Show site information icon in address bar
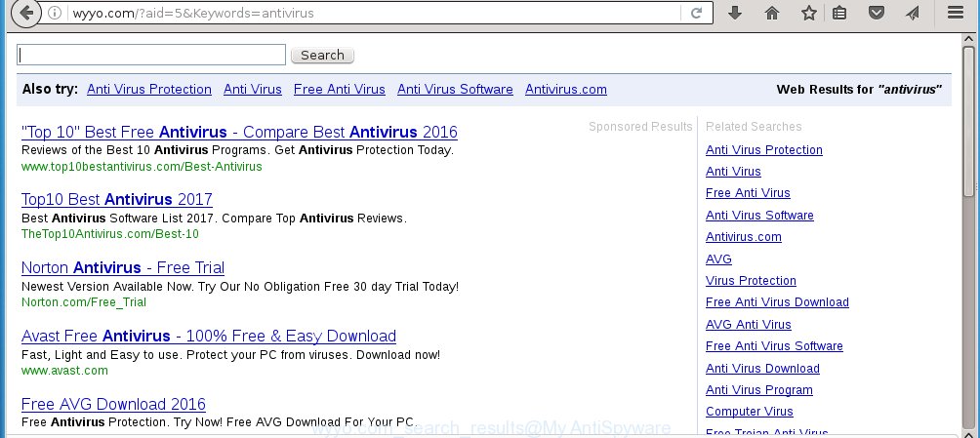This screenshot has height=438, width=980. pos(55,13)
